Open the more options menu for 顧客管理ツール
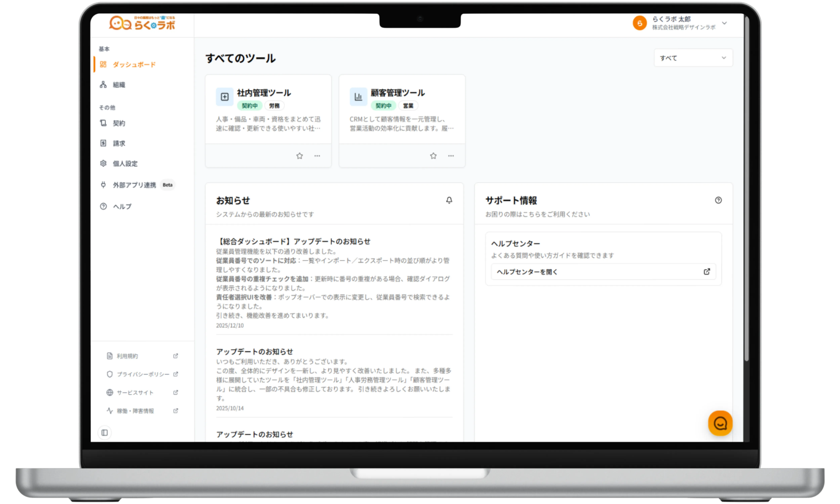840x504 pixels. tap(451, 156)
